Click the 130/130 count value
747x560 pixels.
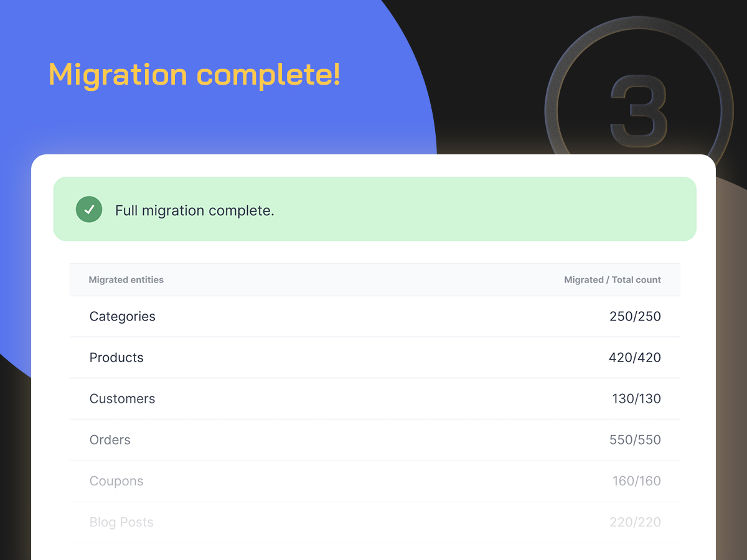click(636, 399)
